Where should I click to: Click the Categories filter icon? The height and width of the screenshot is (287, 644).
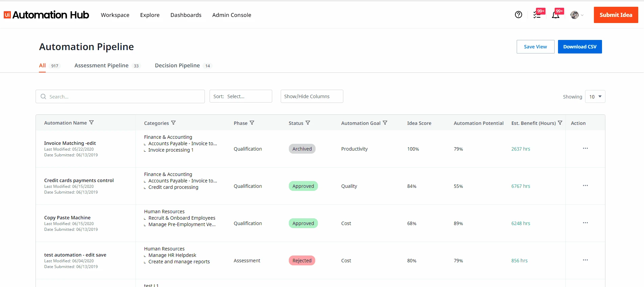point(173,123)
